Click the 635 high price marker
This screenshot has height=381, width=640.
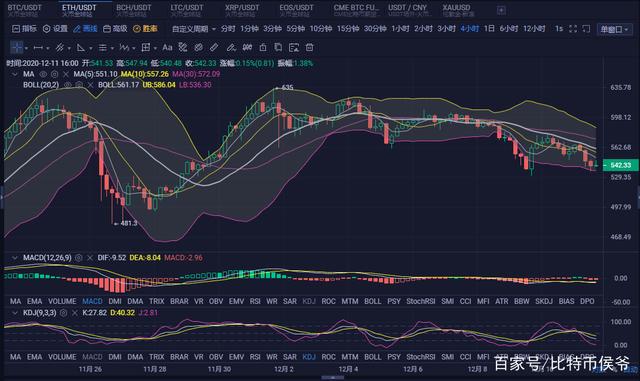[285, 88]
